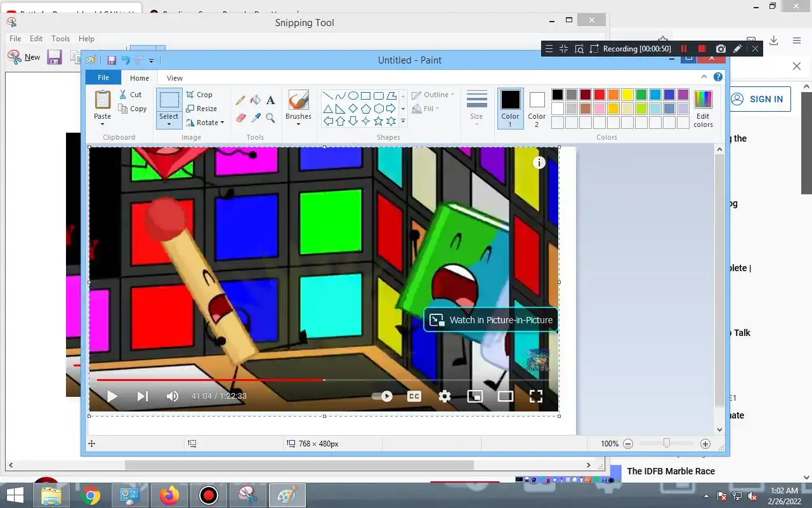Choose the Triangle shape in Shapes gallery

pyautogui.click(x=328, y=109)
